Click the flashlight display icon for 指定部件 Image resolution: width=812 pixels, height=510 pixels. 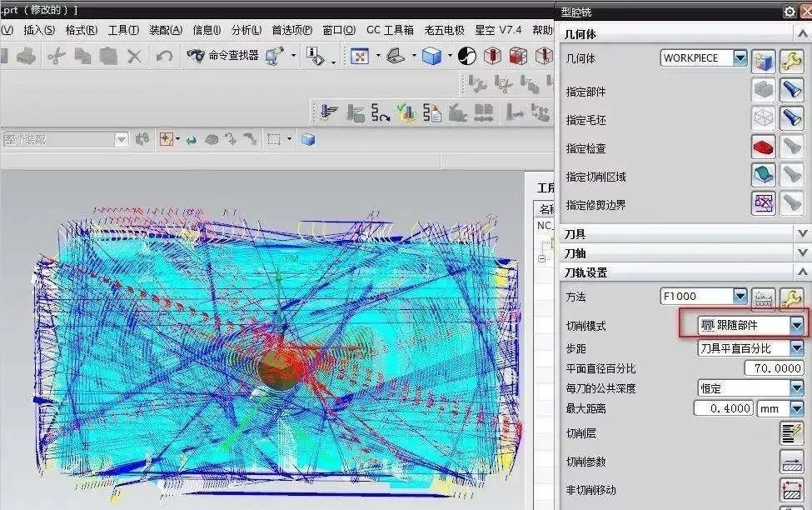coord(791,91)
